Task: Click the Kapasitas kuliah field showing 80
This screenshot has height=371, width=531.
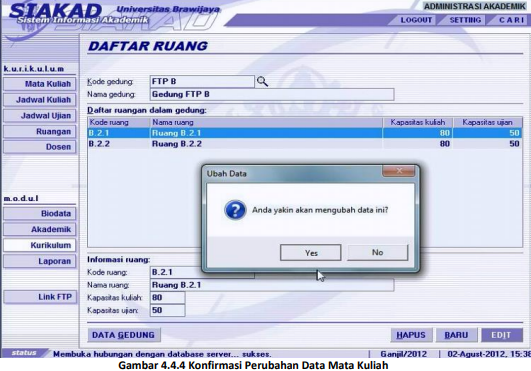Action: pyautogui.click(x=167, y=298)
